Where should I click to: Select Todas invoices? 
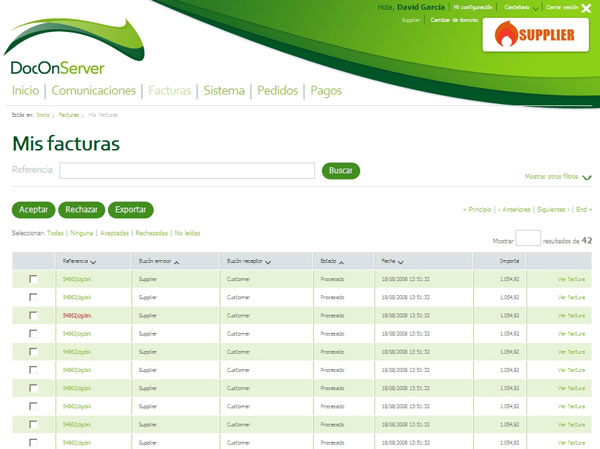(x=55, y=233)
